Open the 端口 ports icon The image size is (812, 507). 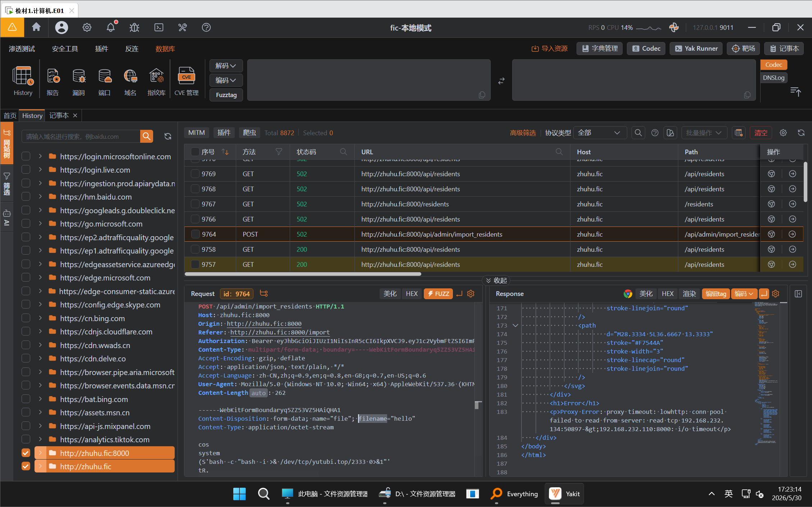pos(105,81)
